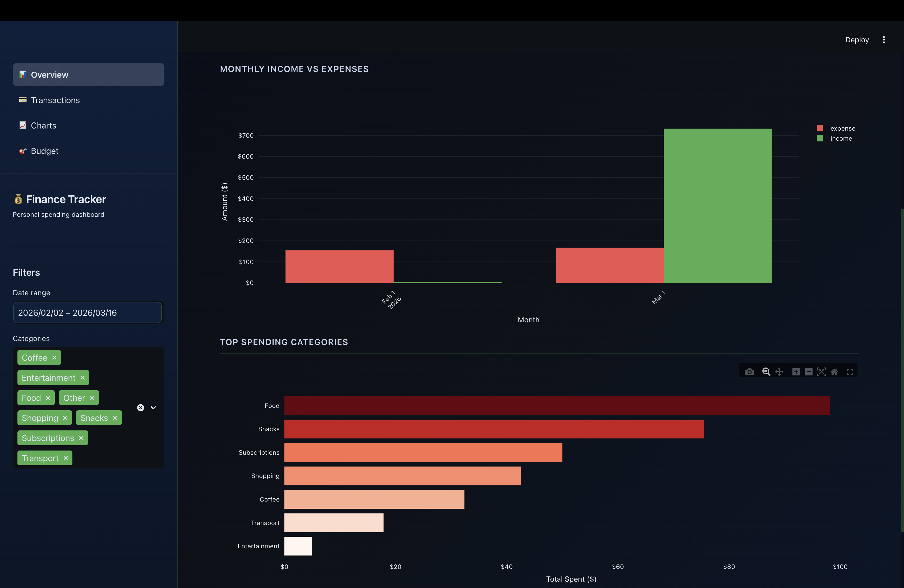Select the pan tool on the spending chart
Viewport: 904px width, 588px height.
click(780, 372)
